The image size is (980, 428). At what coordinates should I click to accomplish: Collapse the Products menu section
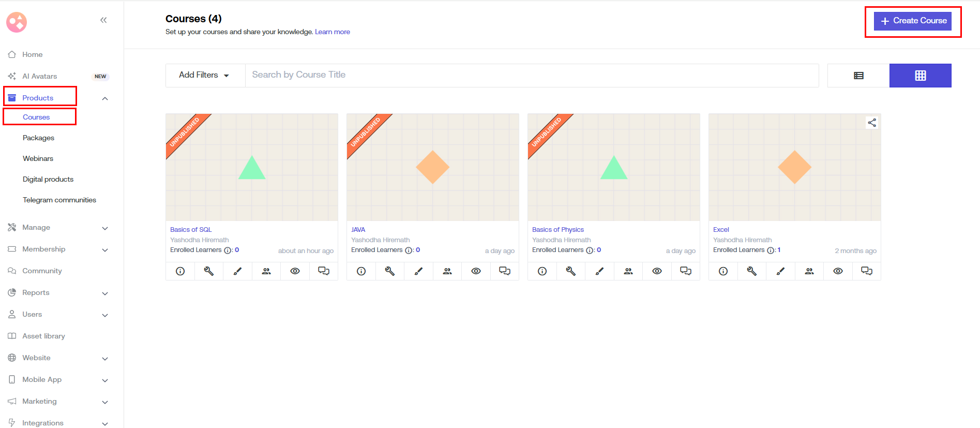tap(105, 98)
